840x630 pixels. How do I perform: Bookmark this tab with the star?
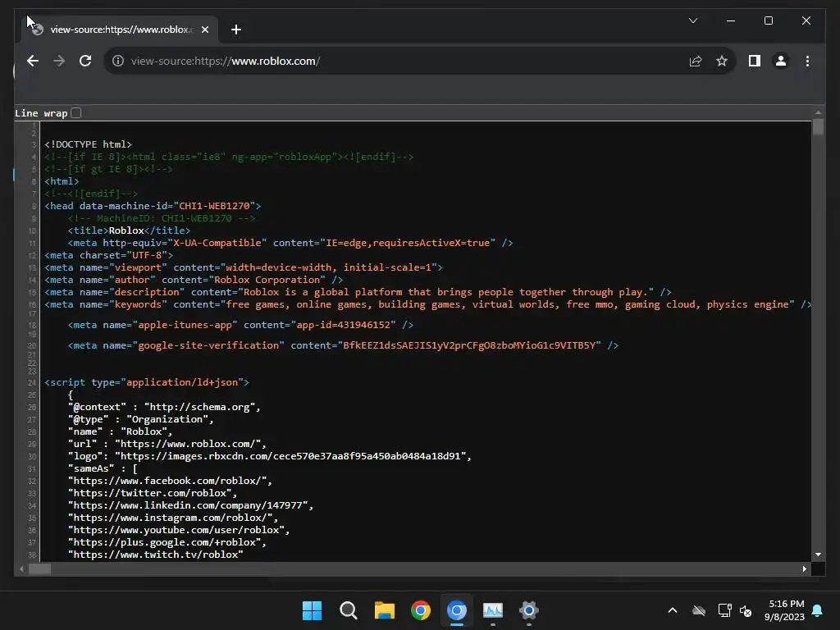[x=722, y=61]
